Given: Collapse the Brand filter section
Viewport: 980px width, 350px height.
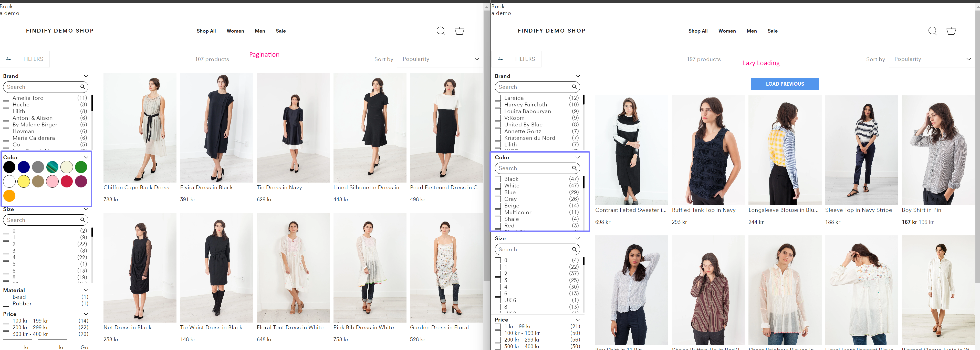Looking at the screenshot, I should click(x=86, y=76).
